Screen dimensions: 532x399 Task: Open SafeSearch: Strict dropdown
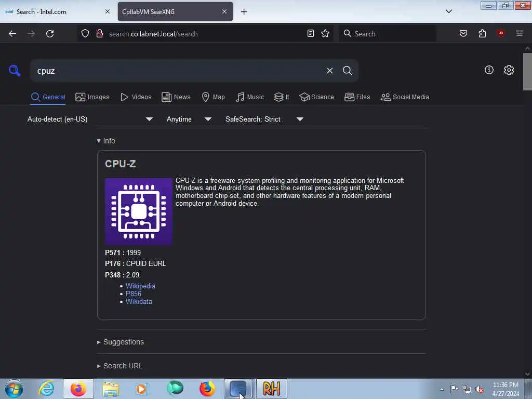click(x=264, y=119)
